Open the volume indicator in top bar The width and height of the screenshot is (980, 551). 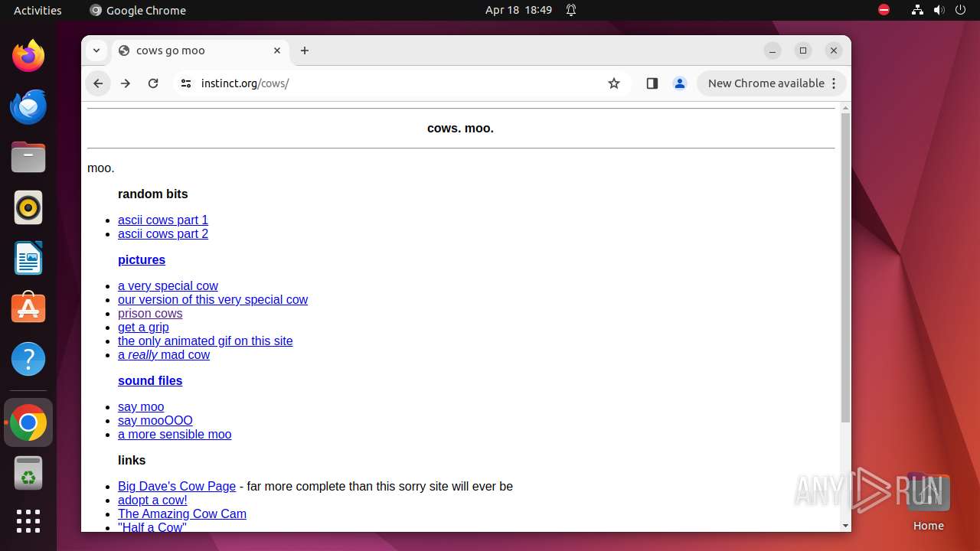[939, 10]
